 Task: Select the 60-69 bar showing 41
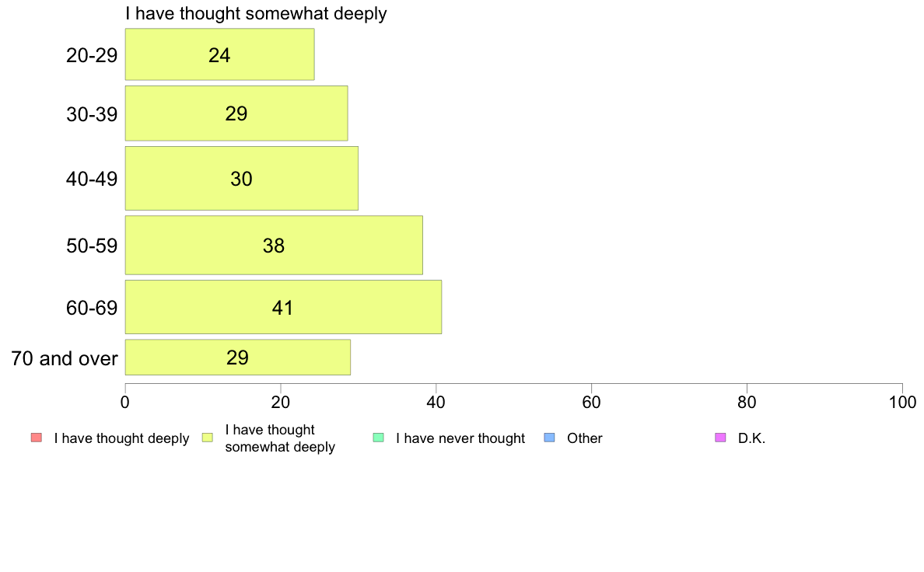(x=283, y=307)
